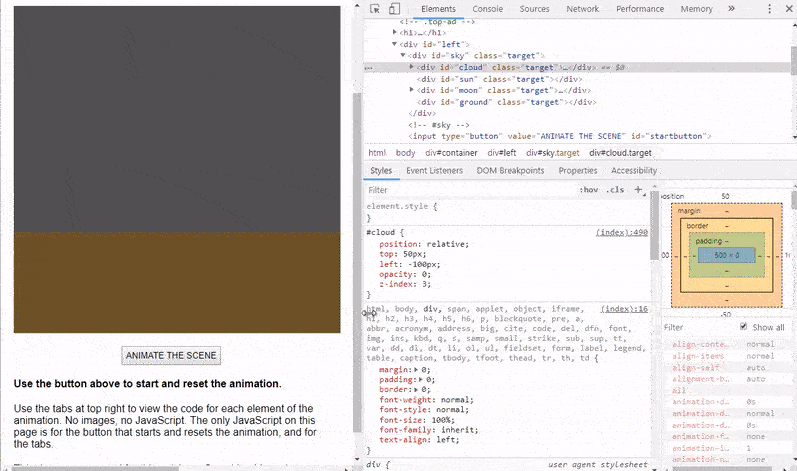This screenshot has height=471, width=797.
Task: Open the Event Listeners pane tab
Action: pyautogui.click(x=434, y=171)
